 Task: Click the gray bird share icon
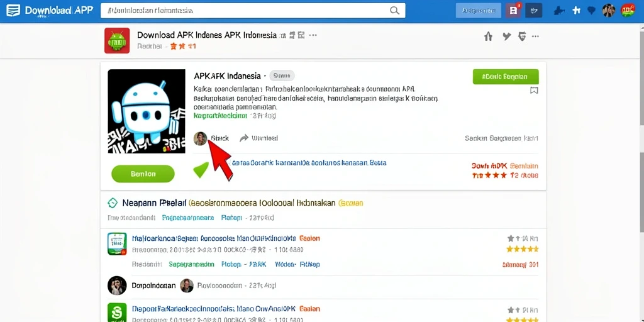point(507,36)
